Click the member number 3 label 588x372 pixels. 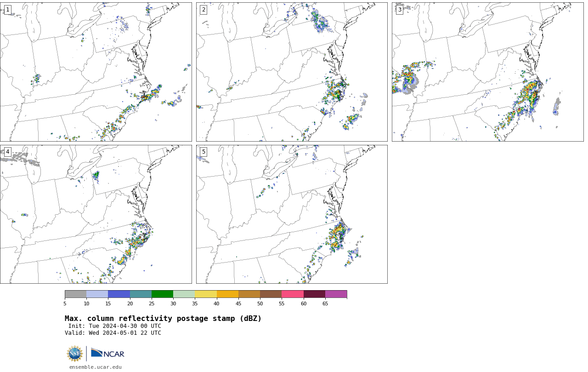click(x=400, y=10)
